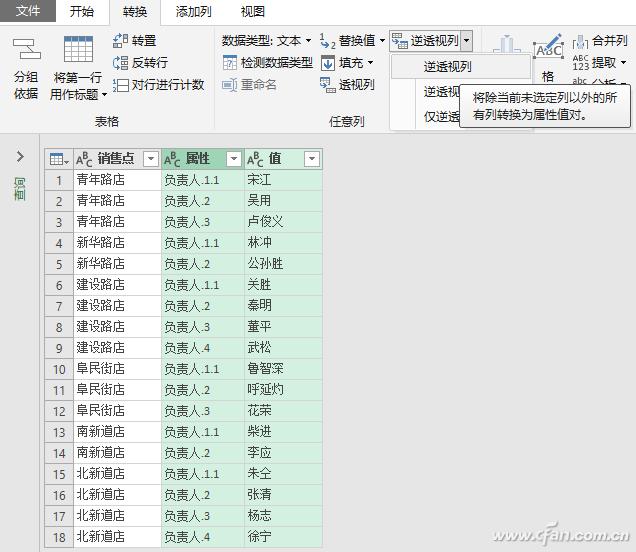Viewport: 636px width, 552px height.
Task: Click the cell containing 呼延灼
Action: (x=284, y=390)
